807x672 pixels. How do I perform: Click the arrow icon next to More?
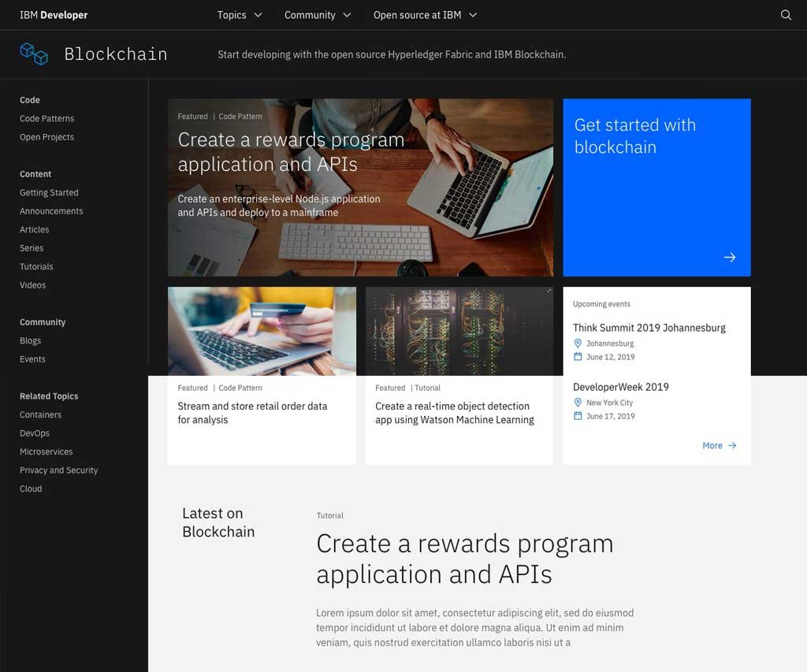coord(732,446)
